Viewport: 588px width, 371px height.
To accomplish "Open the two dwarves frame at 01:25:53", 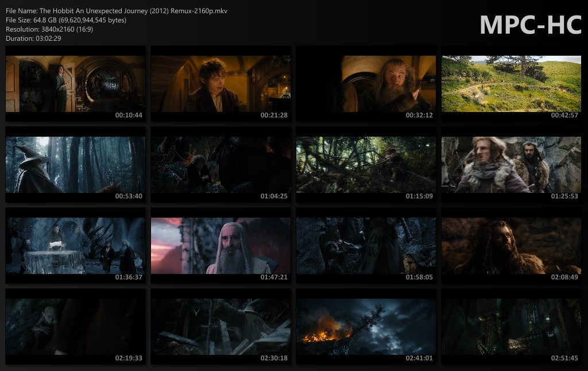I will pos(511,164).
